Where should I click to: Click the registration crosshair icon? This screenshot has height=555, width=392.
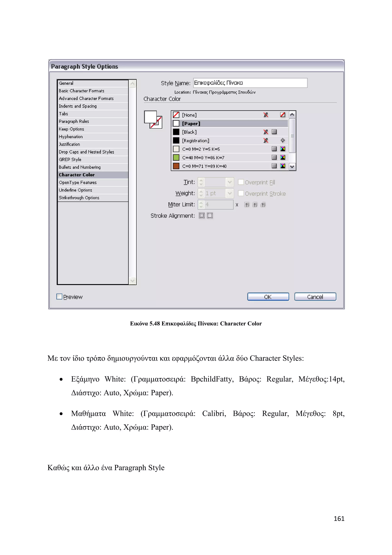283,140
